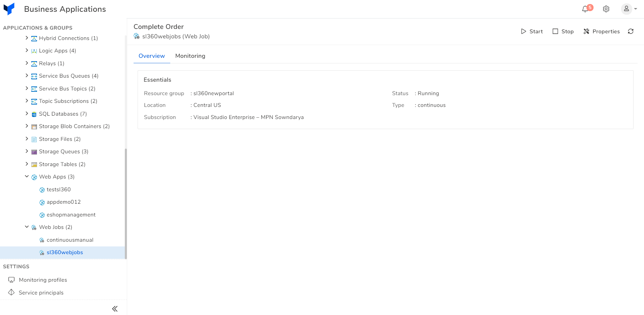This screenshot has height=315, width=644.
Task: Expand the Storage Tables node
Action: pyautogui.click(x=27, y=164)
